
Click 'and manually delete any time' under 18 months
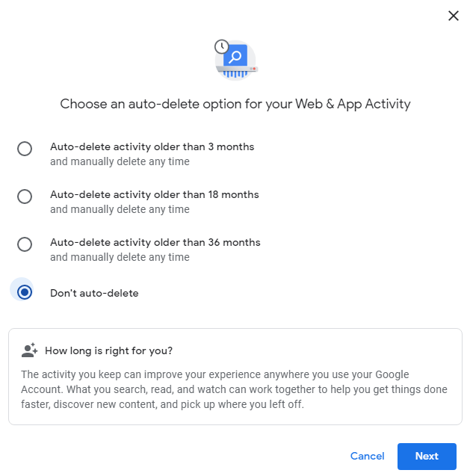pos(120,209)
